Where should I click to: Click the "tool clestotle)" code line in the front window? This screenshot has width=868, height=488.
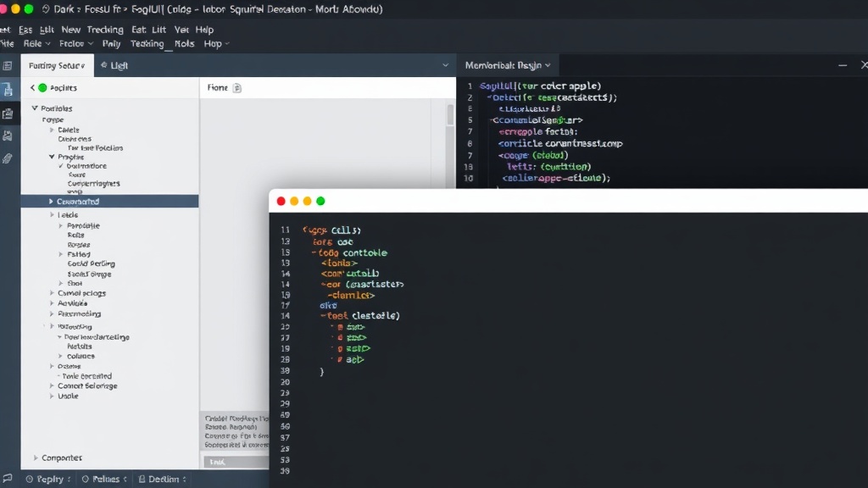click(x=359, y=316)
